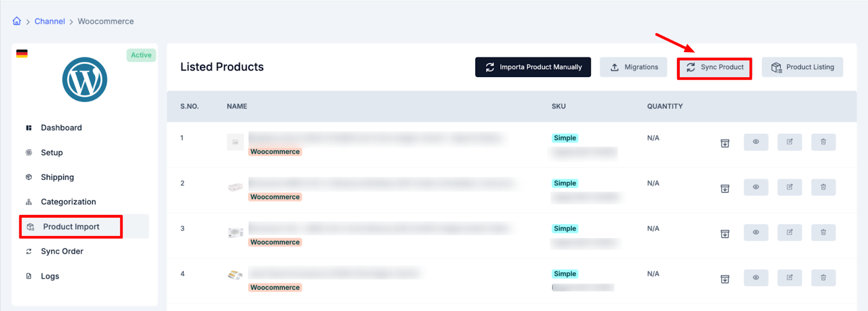Click the archive icon in row 2
This screenshot has width=868, height=311.
coord(725,188)
